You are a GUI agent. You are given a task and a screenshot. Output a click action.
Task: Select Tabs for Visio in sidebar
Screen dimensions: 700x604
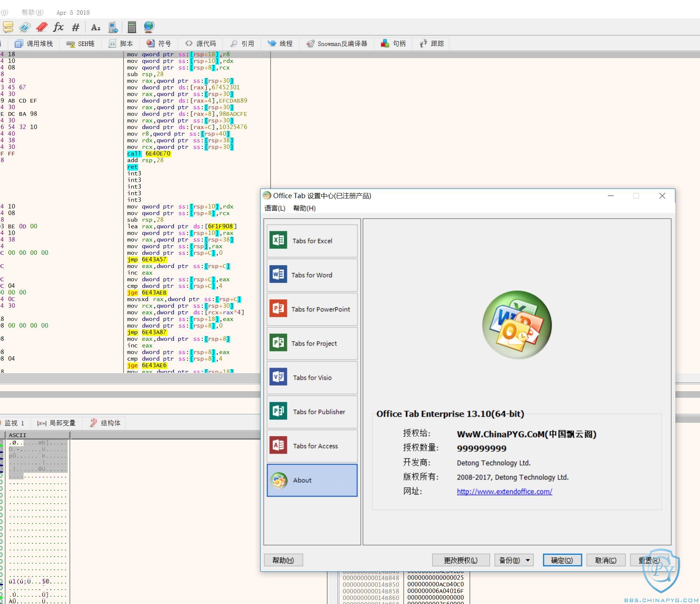point(312,378)
